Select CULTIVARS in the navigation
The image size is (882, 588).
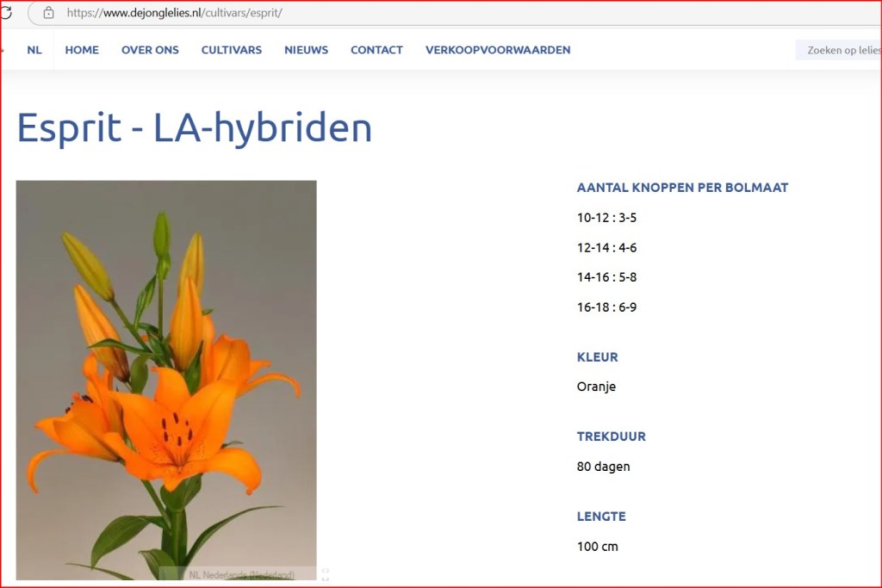point(232,50)
